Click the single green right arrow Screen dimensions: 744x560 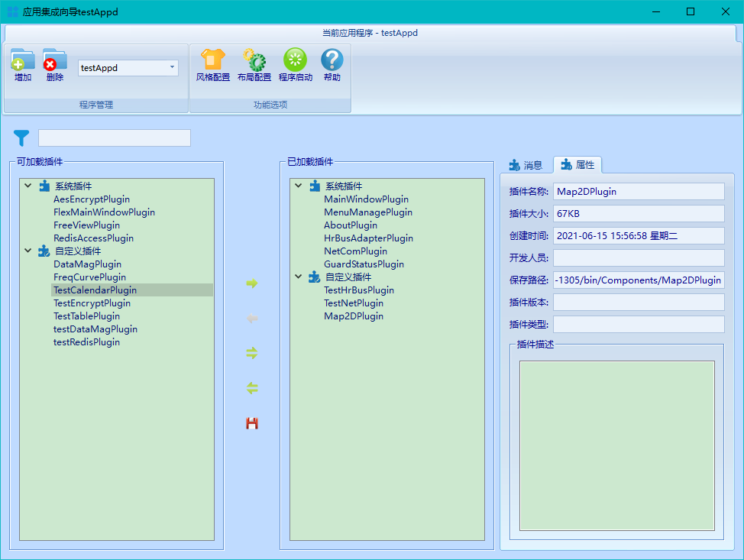pyautogui.click(x=252, y=283)
